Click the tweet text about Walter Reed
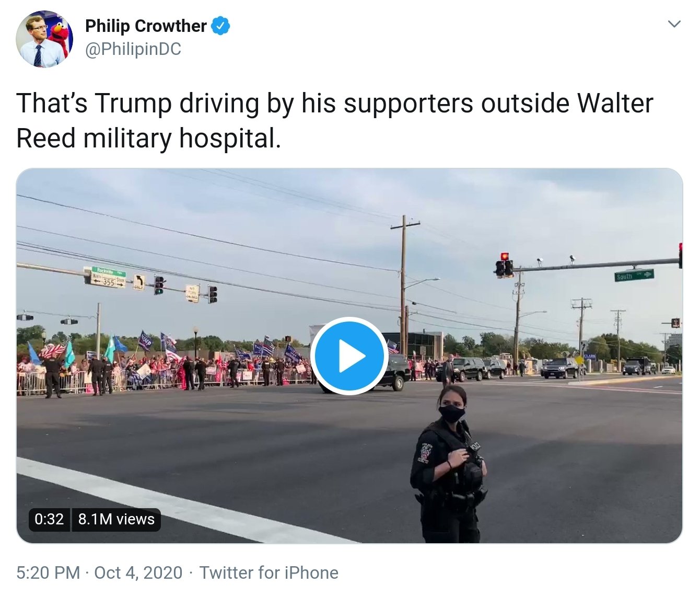This screenshot has height=596, width=700. point(334,120)
